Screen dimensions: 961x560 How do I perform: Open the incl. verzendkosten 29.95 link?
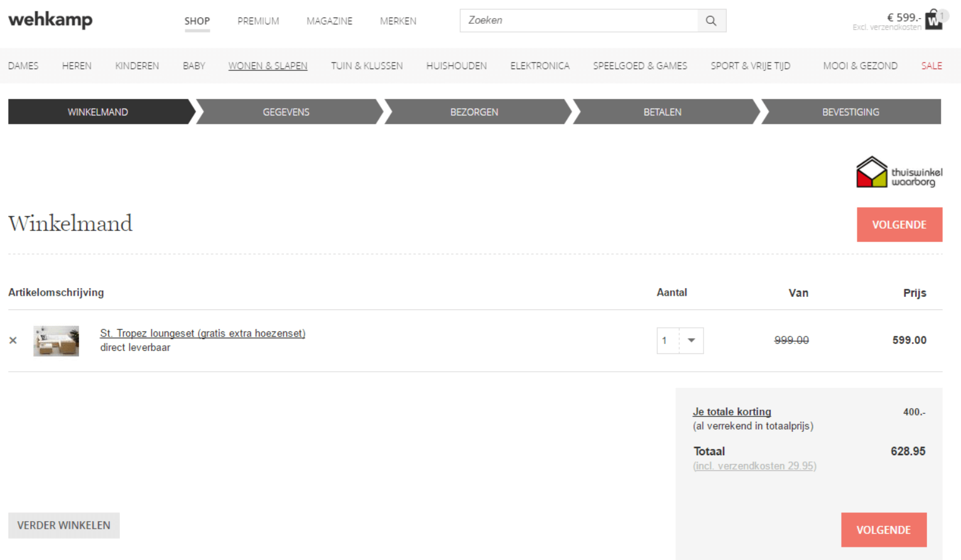pos(754,466)
